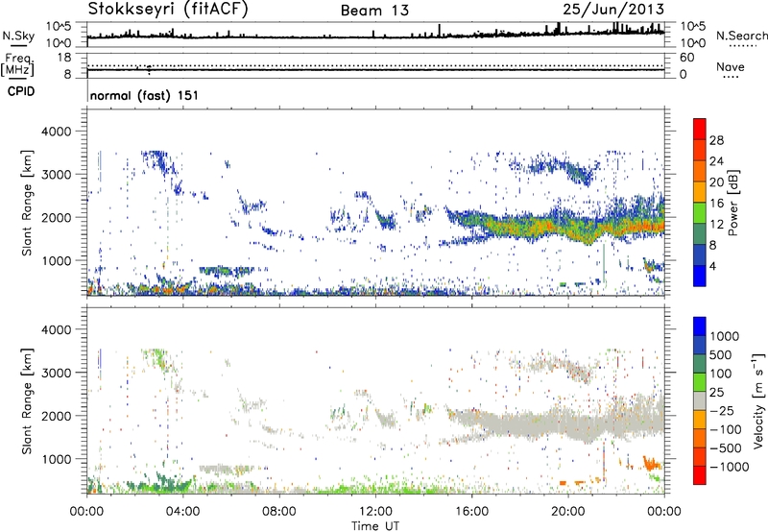Click blue top segment of Velocity colorbar
The height and width of the screenshot is (532, 768).
[x=700, y=326]
